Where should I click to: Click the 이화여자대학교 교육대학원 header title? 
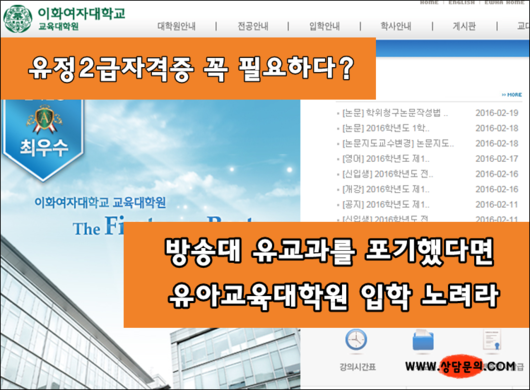[x=81, y=19]
